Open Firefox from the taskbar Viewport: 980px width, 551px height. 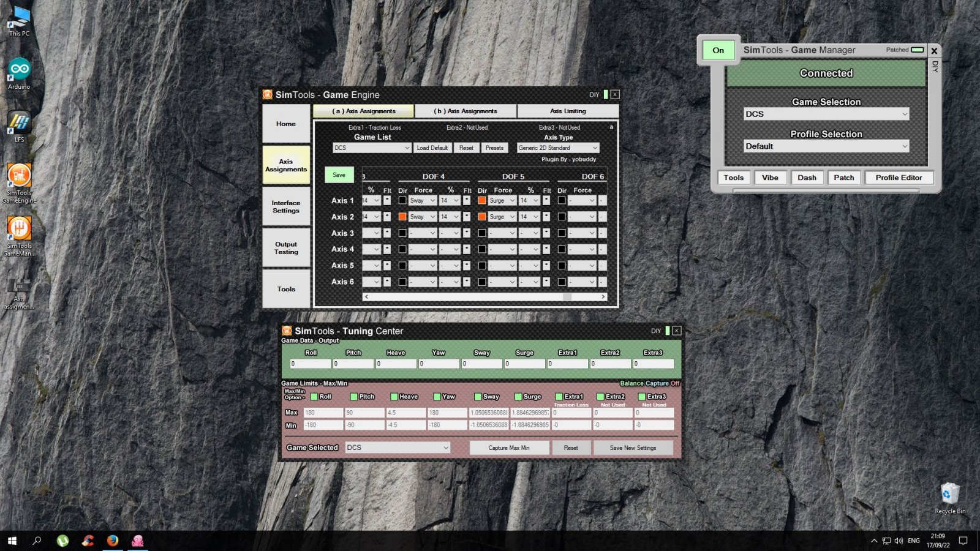113,541
